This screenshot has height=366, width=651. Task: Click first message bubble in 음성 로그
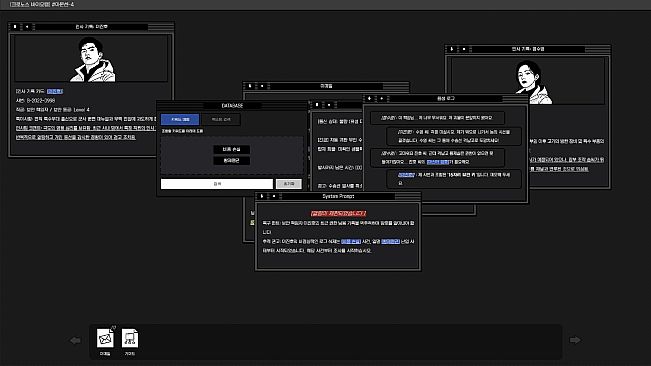(x=437, y=118)
